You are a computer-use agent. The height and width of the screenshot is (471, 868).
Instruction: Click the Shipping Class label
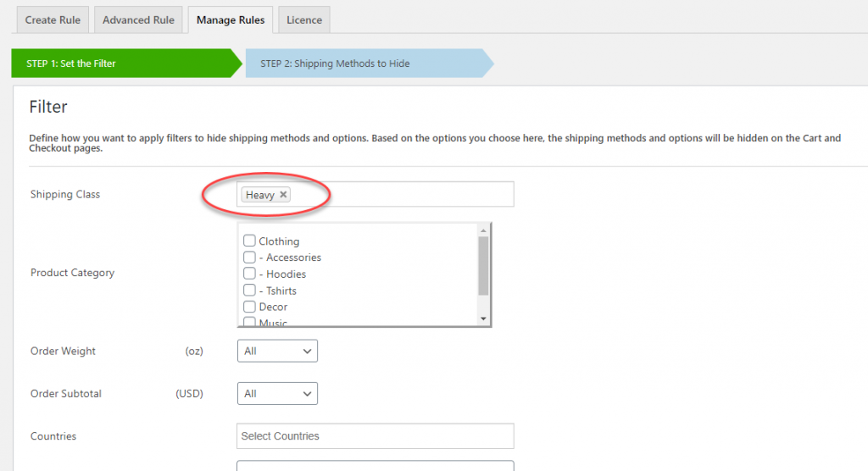click(x=65, y=194)
